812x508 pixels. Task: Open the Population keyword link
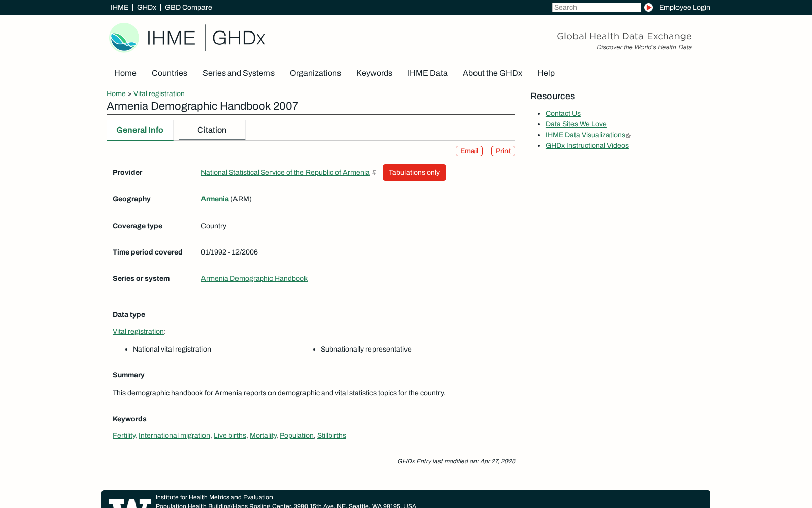[x=296, y=435]
